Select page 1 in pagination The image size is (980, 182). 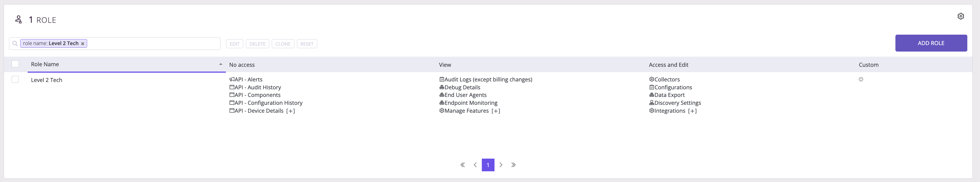coord(488,165)
